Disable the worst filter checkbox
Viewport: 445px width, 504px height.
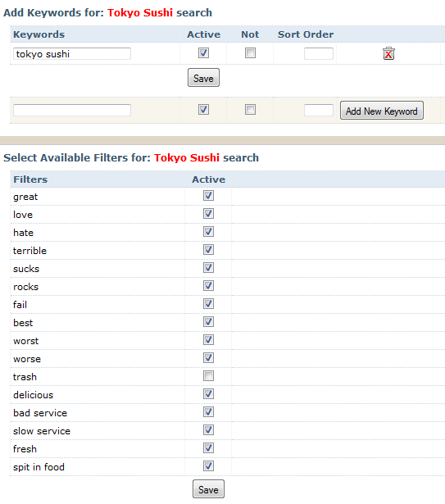[208, 340]
